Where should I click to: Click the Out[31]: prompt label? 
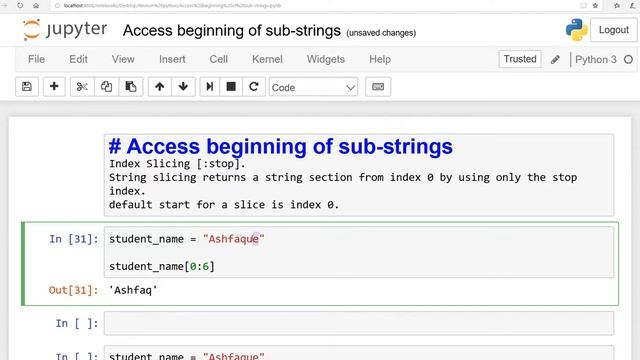73,290
